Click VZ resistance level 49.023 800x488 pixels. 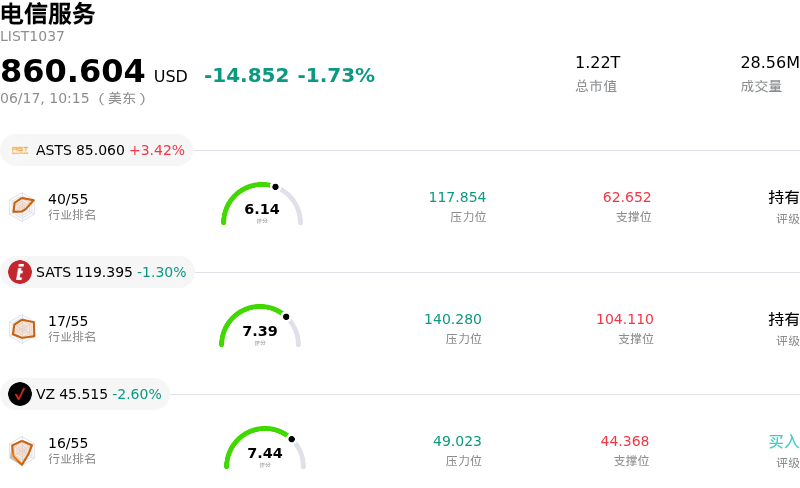point(457,441)
